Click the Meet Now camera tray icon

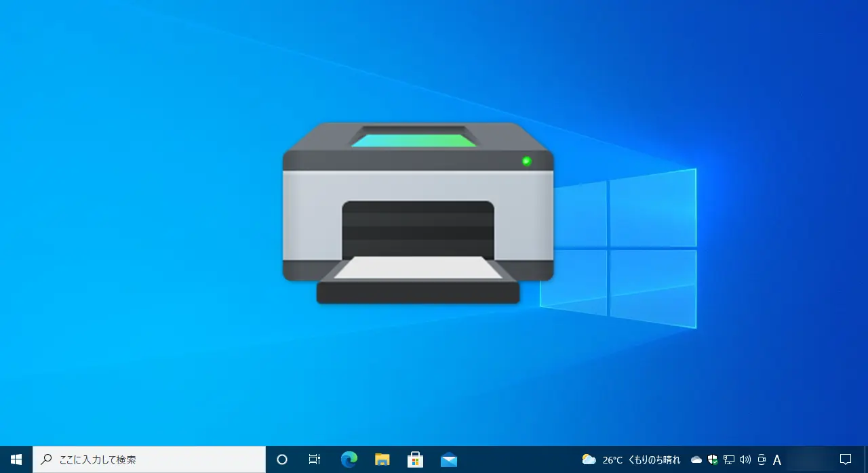point(762,459)
